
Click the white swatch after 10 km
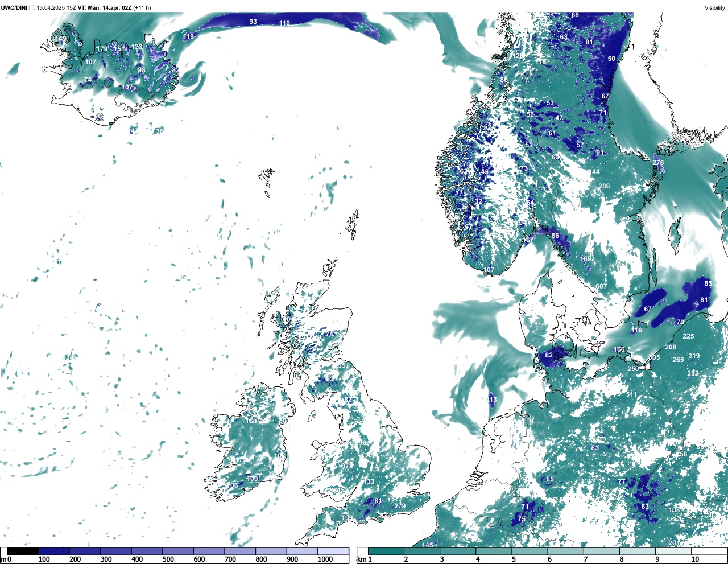(710, 551)
